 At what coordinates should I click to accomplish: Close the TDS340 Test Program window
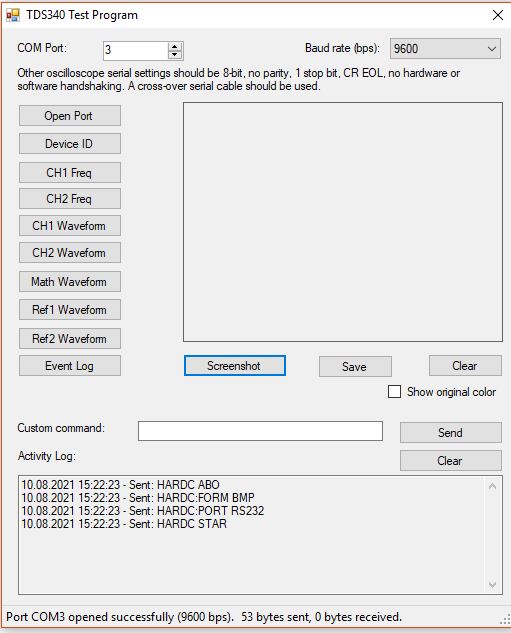(x=498, y=15)
